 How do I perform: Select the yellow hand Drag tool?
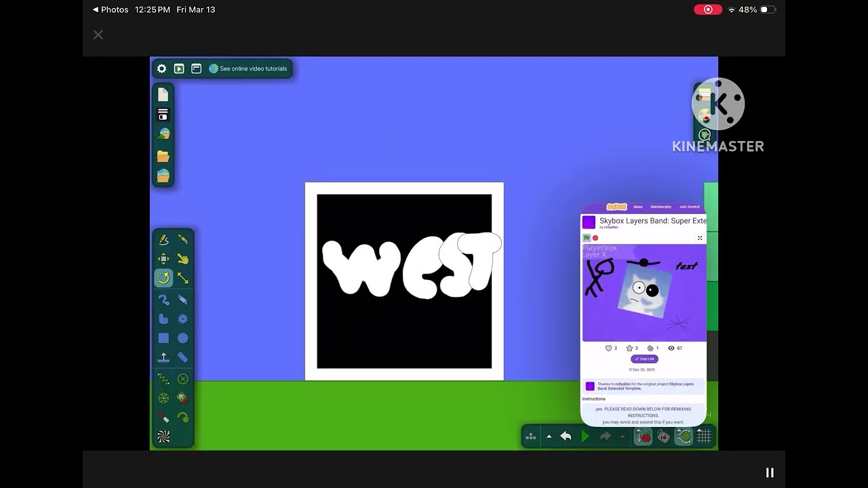[183, 259]
